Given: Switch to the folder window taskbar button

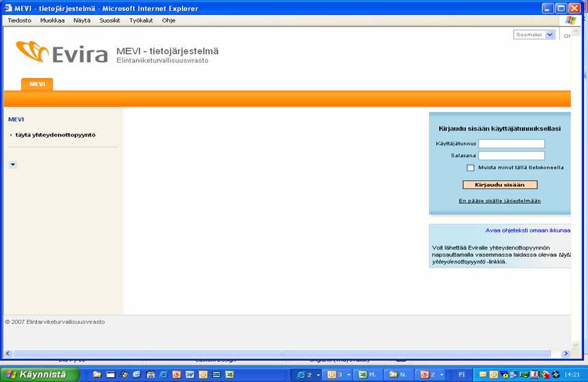Looking at the screenshot, I should (x=398, y=374).
